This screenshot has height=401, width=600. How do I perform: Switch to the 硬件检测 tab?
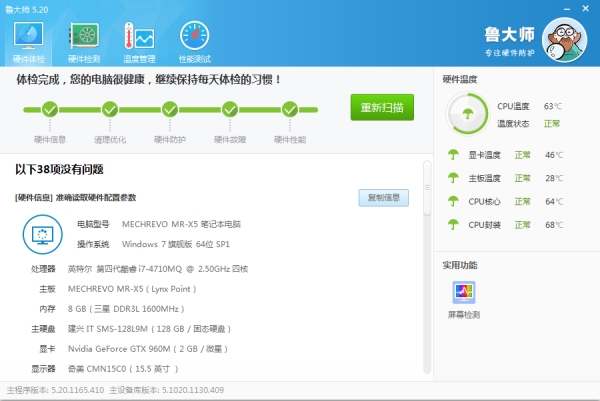point(84,42)
